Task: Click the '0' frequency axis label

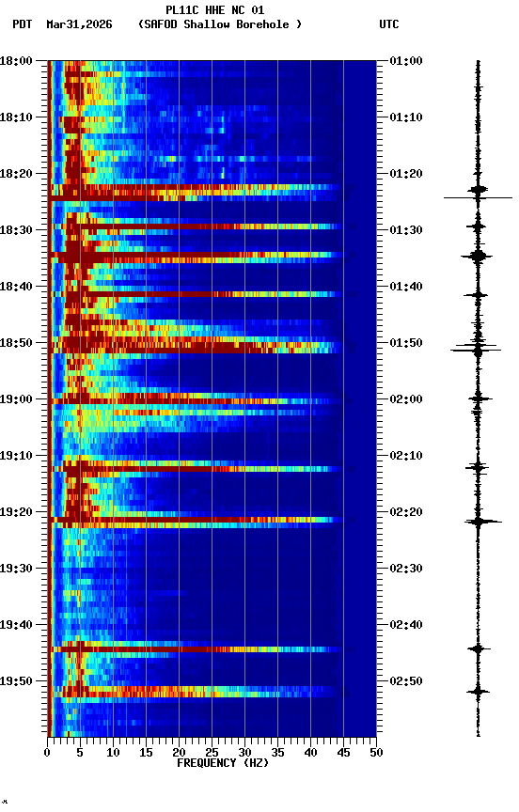Action: tap(47, 753)
